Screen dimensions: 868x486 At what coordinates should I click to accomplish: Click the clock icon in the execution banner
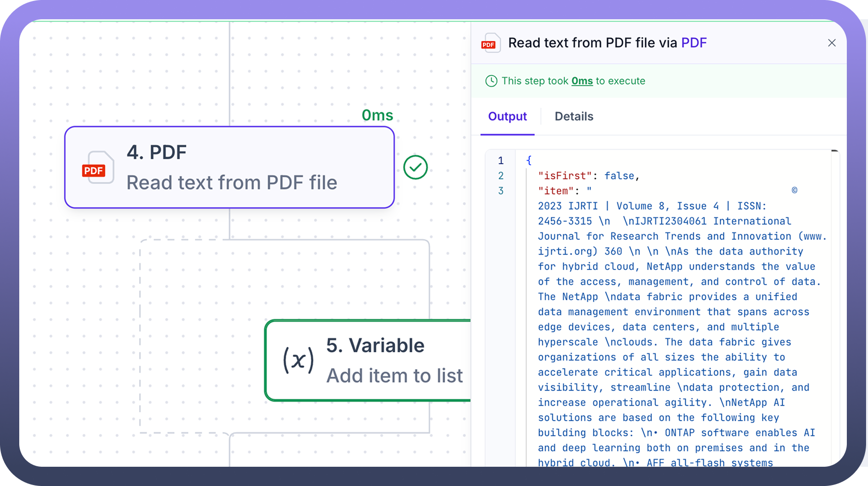pyautogui.click(x=491, y=81)
